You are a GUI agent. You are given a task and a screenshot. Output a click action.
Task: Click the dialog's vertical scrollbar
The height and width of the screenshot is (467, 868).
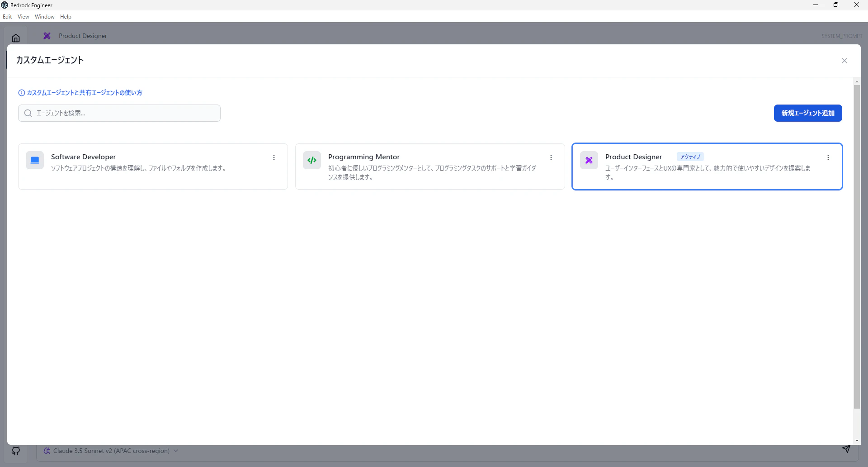pos(857,247)
